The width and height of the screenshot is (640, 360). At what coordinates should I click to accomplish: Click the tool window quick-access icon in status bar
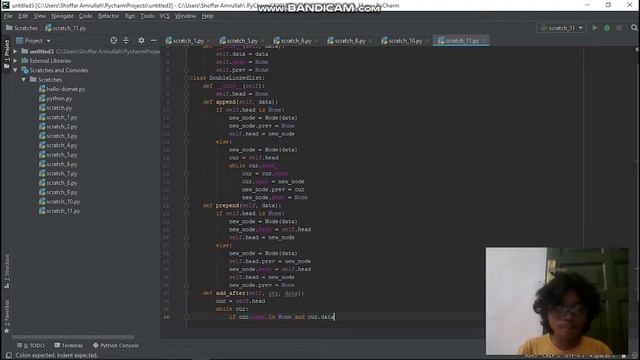(x=8, y=355)
